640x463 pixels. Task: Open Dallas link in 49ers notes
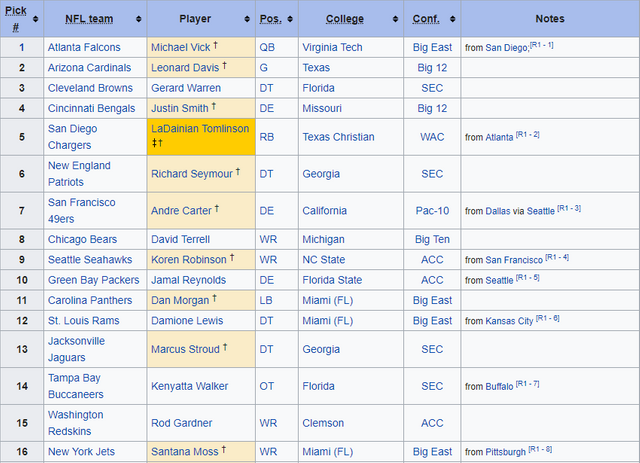[x=498, y=211]
